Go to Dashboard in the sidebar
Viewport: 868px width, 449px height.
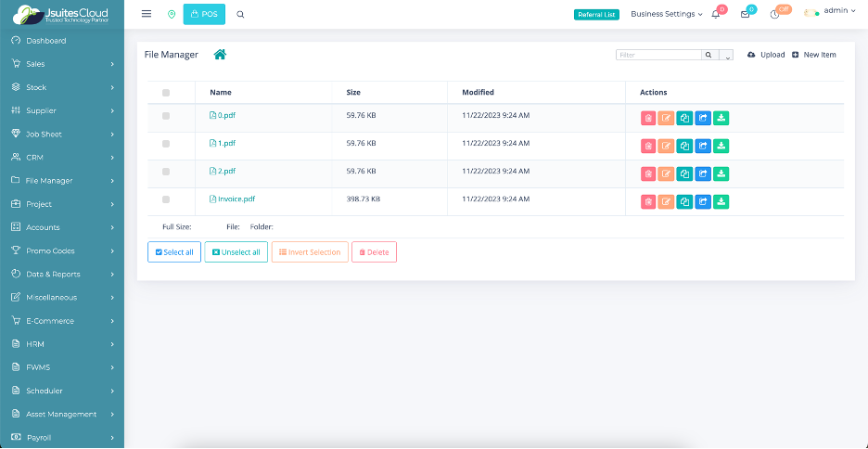tap(45, 41)
